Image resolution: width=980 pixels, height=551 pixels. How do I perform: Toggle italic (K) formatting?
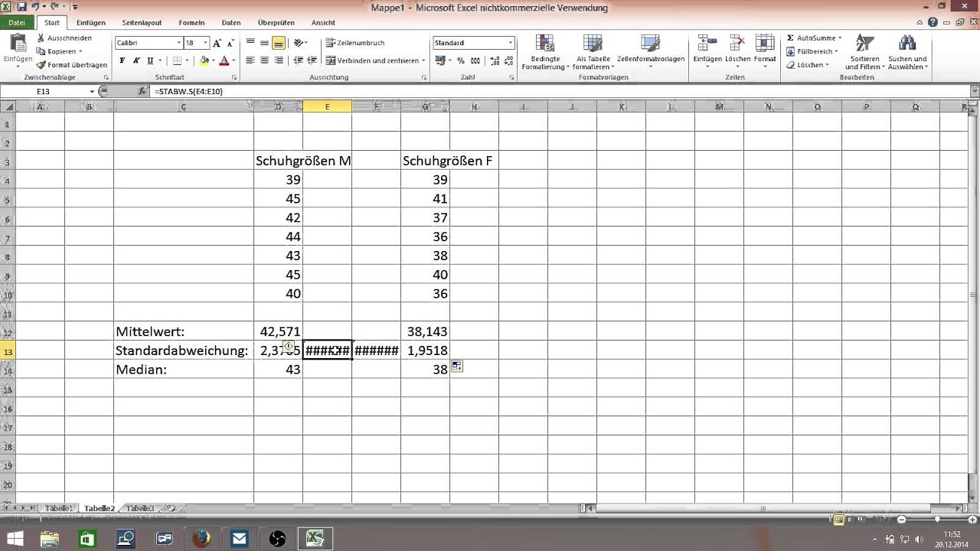coord(136,60)
